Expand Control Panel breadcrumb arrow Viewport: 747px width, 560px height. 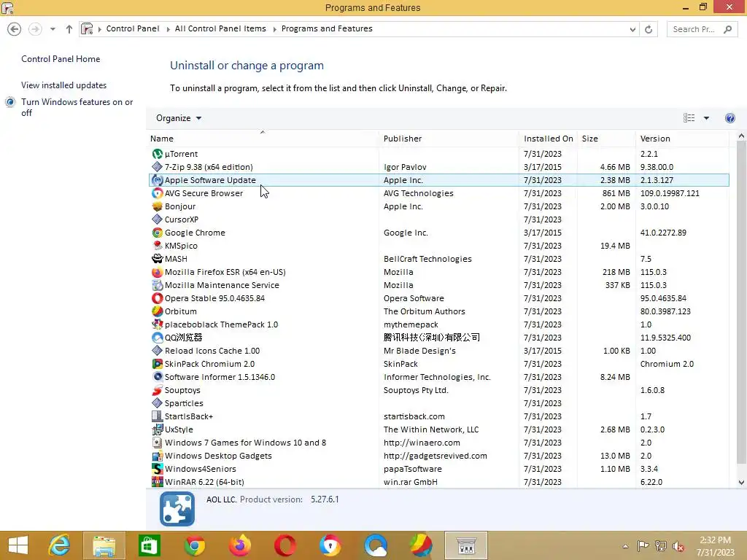tap(169, 29)
